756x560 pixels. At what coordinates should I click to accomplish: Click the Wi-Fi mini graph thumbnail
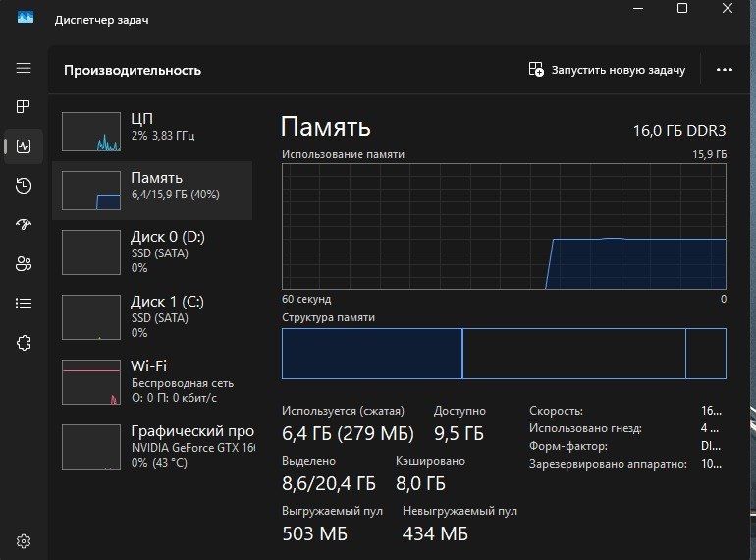(x=91, y=382)
